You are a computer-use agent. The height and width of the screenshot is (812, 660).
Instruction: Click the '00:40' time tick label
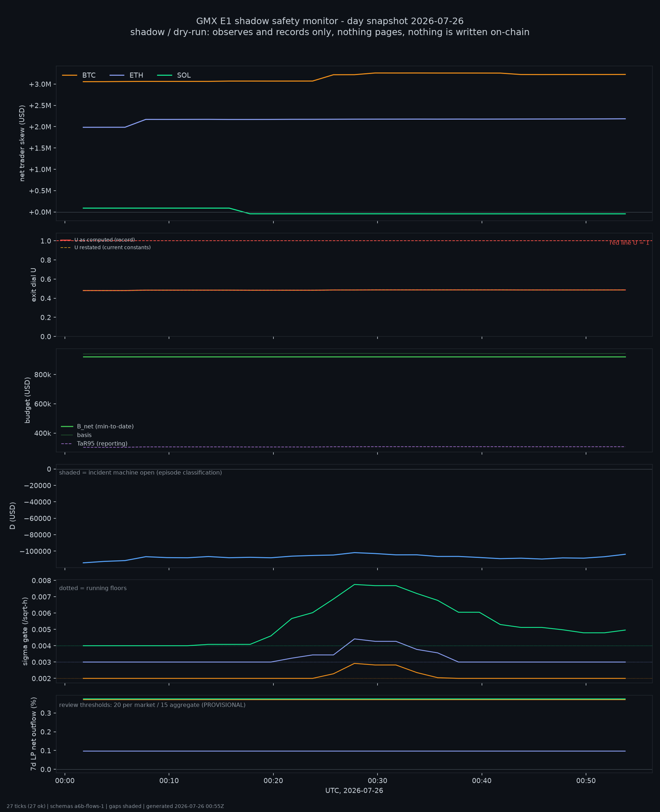click(x=482, y=780)
